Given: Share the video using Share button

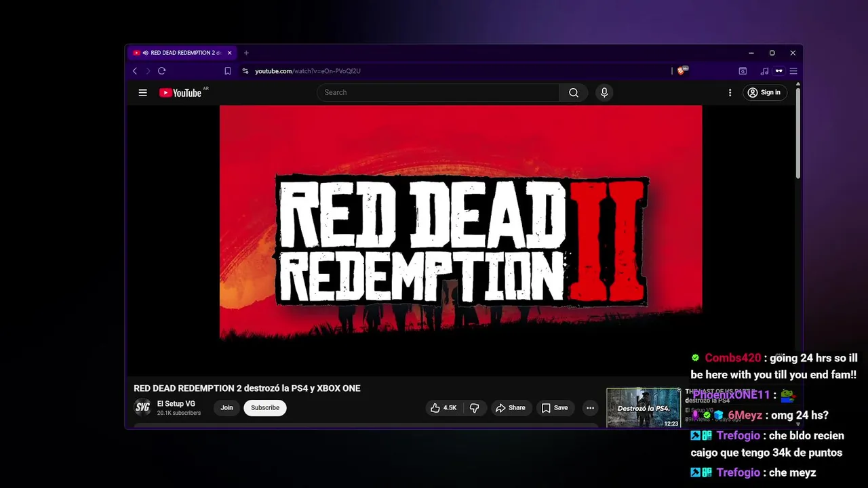Looking at the screenshot, I should pyautogui.click(x=511, y=408).
